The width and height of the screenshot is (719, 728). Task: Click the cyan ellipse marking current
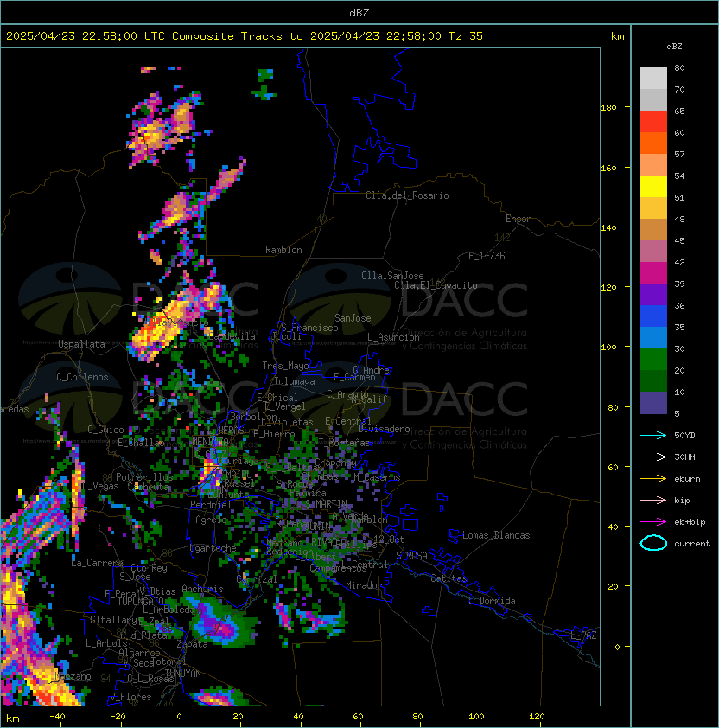(653, 543)
